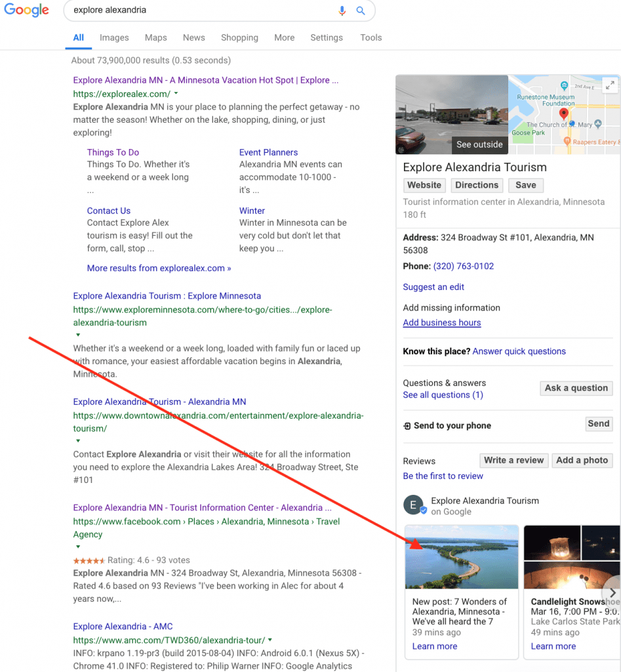Viewport: 621px width, 672px height.
Task: Open dropdown arrow under downtownalexandria.com URL
Action: tap(78, 440)
